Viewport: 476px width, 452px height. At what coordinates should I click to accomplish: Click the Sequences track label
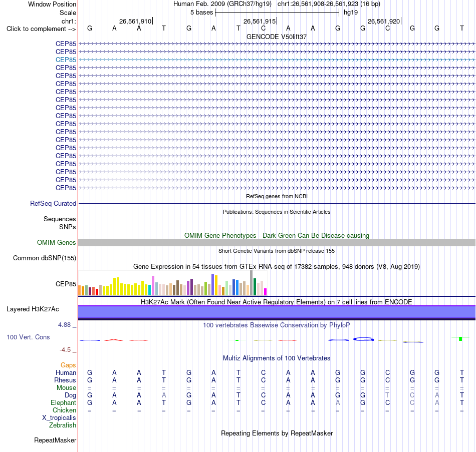click(x=60, y=219)
